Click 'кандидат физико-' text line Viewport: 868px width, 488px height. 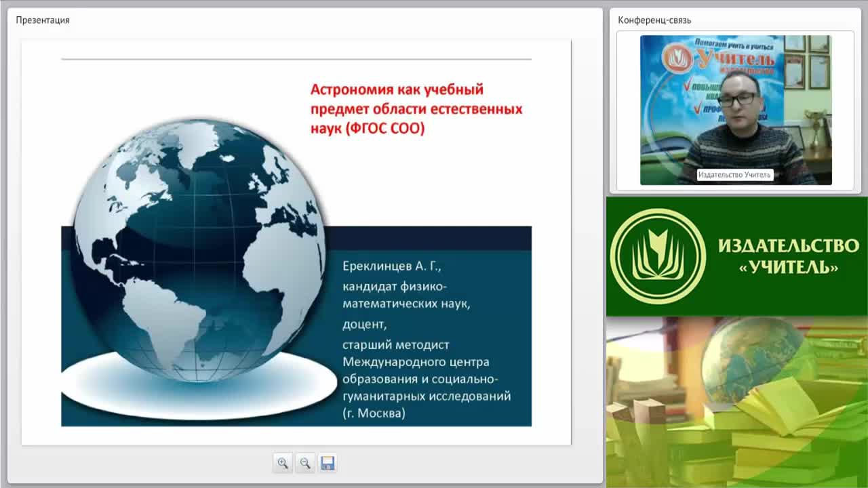395,286
